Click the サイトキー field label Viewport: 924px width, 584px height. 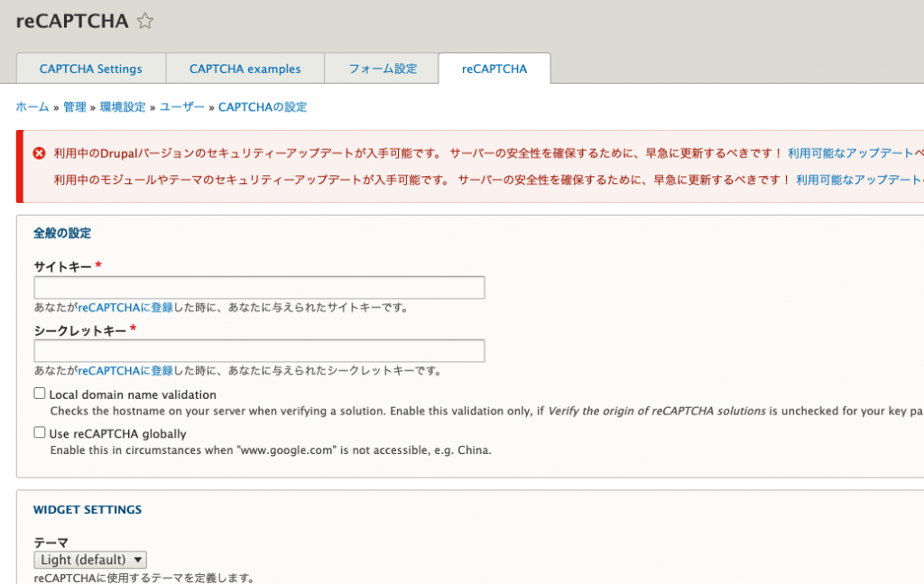[62, 267]
